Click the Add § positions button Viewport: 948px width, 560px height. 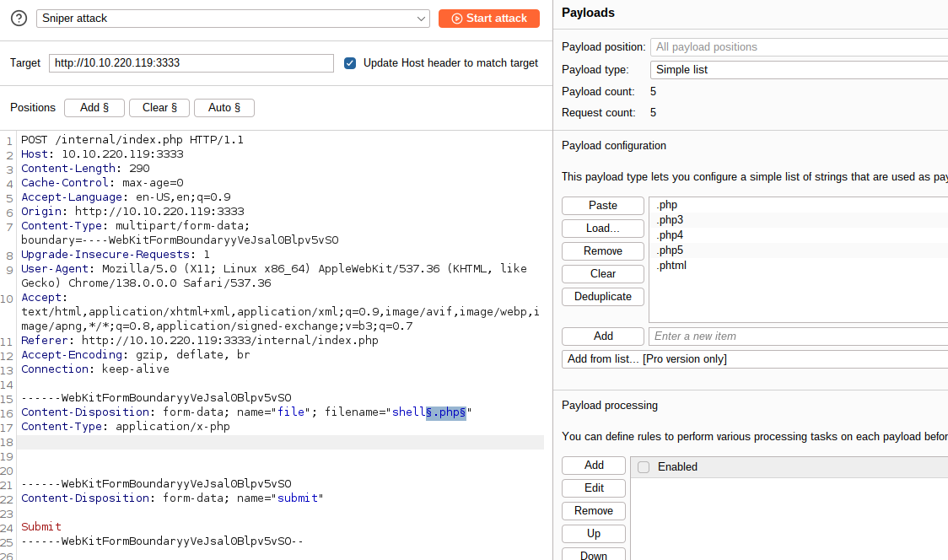click(94, 108)
